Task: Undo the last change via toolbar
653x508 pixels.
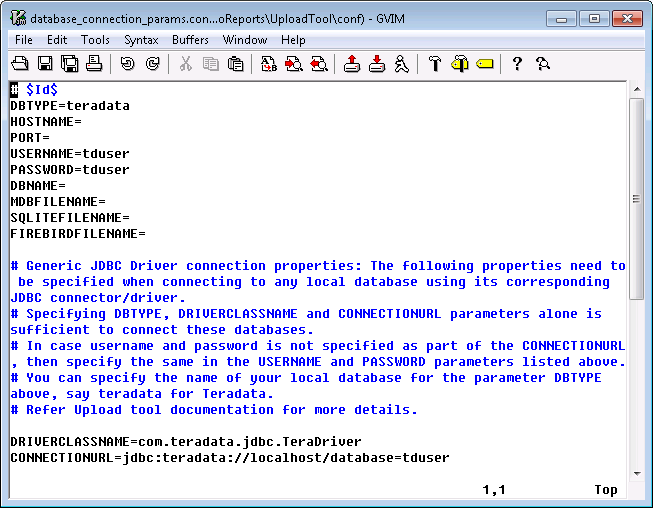Action: coord(128,64)
